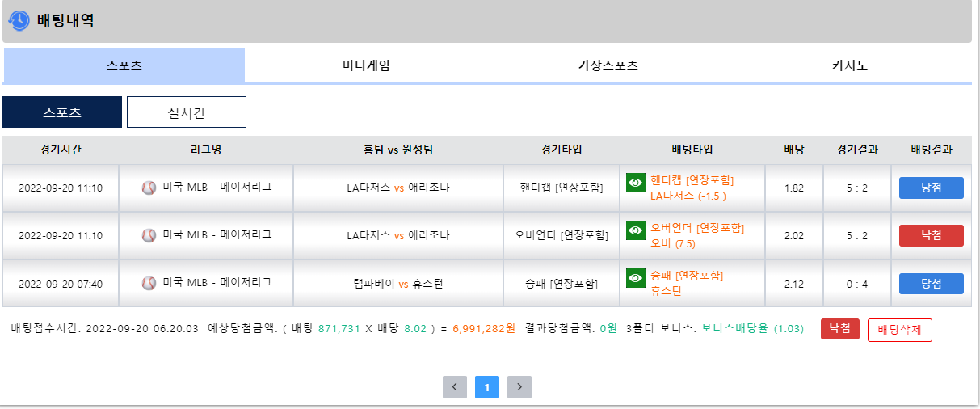The height and width of the screenshot is (409, 980).
Task: Go to the previous page with the left arrow
Action: 455,387
